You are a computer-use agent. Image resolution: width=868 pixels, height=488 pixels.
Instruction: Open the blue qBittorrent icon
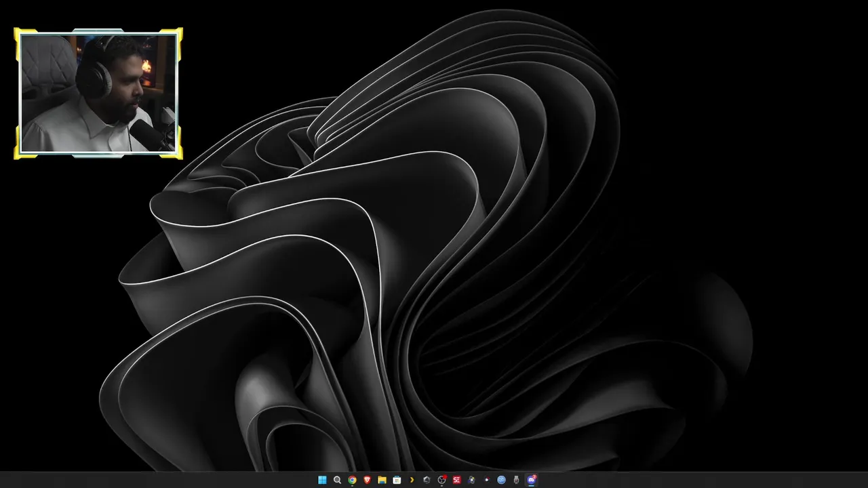[501, 480]
